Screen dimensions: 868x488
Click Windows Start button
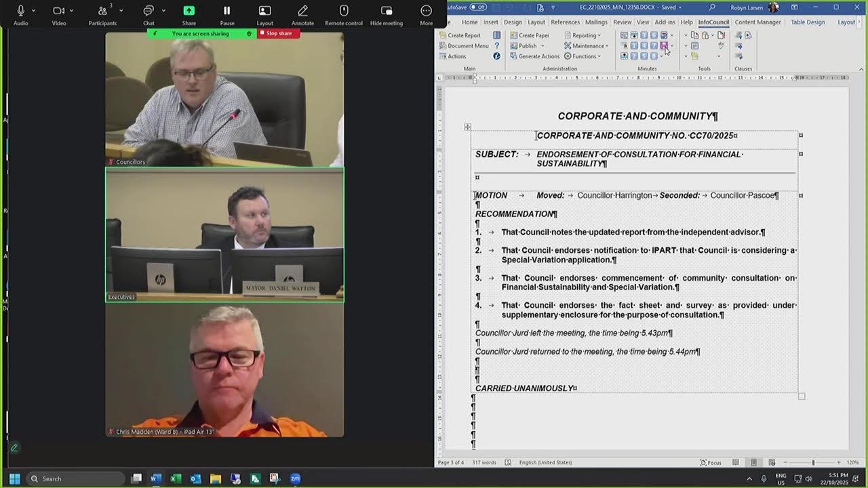(14, 479)
